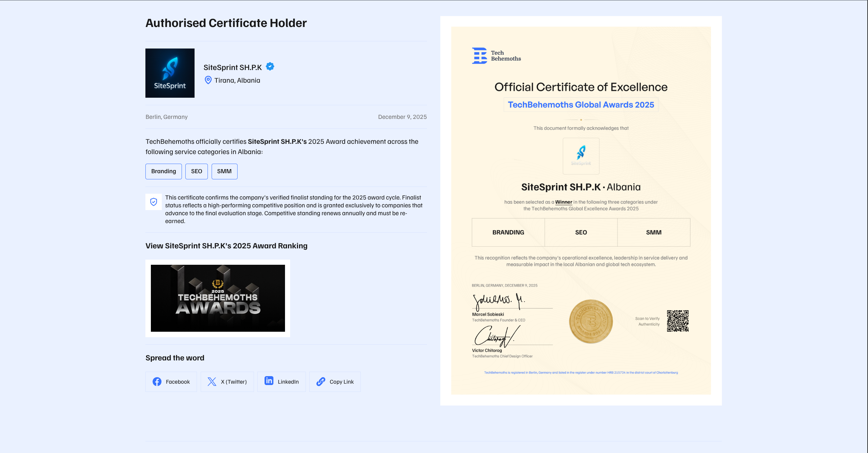Click the 2025 TechBehemoths Awards banner thumbnail

pyautogui.click(x=217, y=298)
